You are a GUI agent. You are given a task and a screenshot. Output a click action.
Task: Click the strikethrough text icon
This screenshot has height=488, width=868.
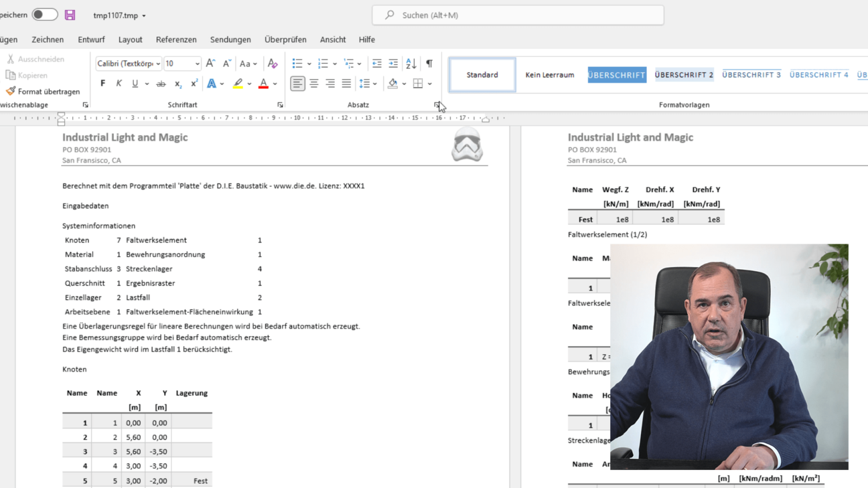click(x=161, y=84)
